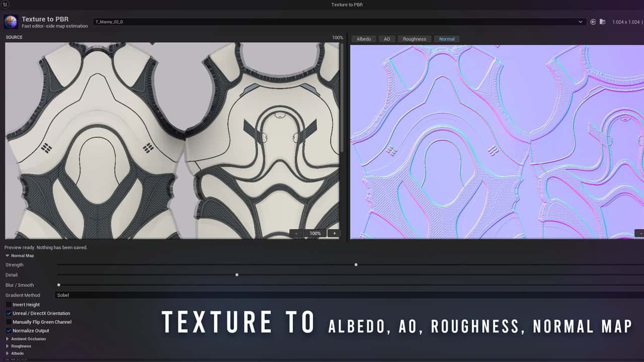Use selected asset arrow icon

point(593,22)
